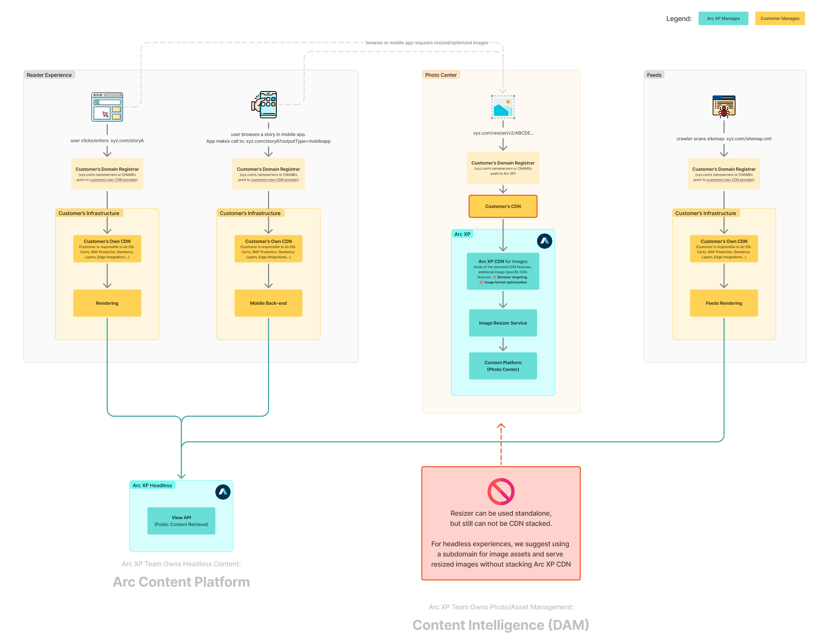818x644 pixels.
Task: Click the web crawler bug icon in Feeds
Action: pos(724,107)
